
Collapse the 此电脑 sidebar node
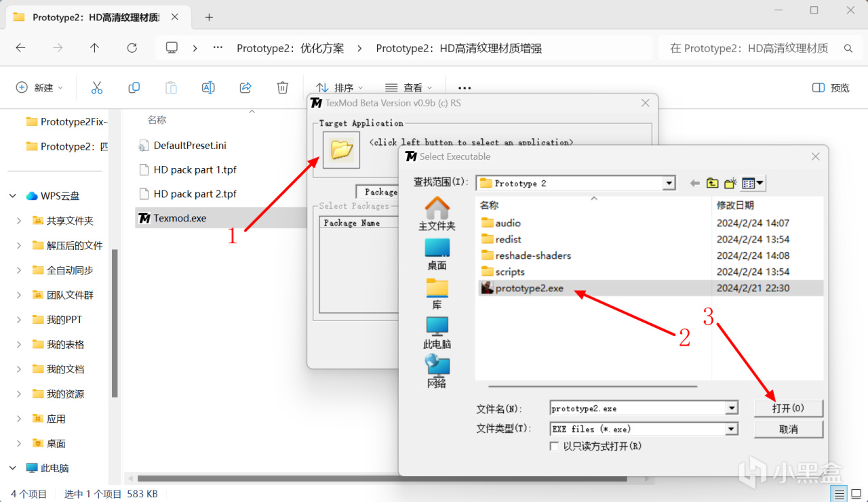pyautogui.click(x=13, y=468)
